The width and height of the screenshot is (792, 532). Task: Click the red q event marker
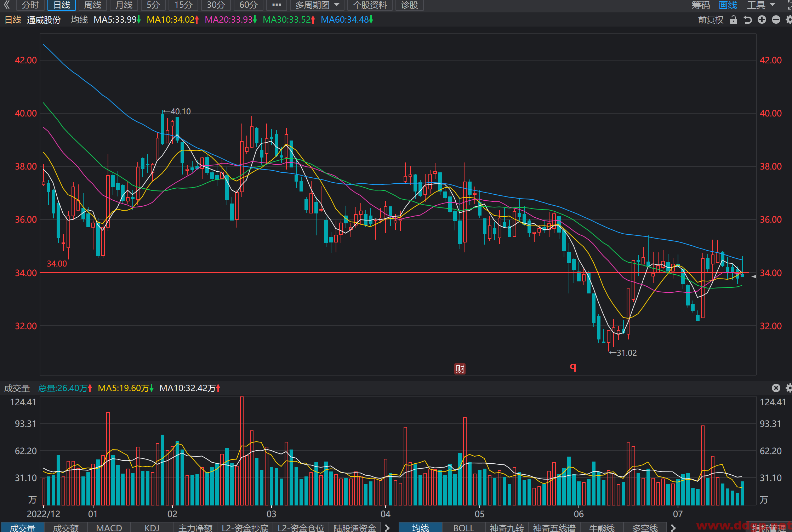click(573, 367)
